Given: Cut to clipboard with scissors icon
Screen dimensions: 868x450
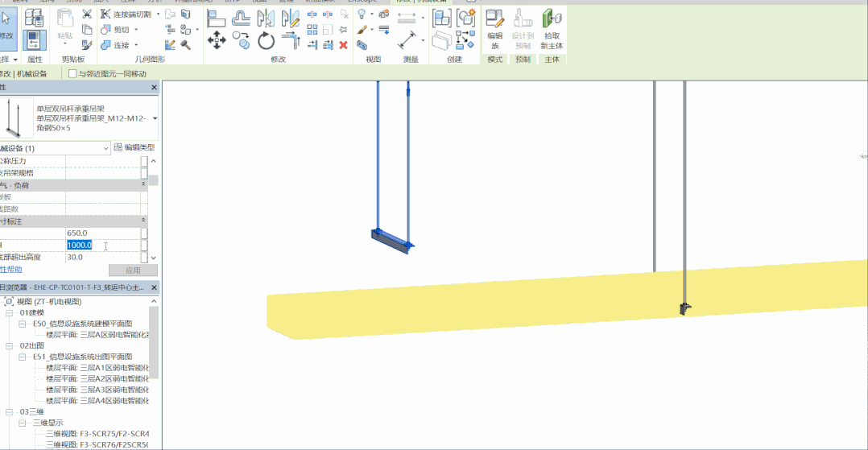Looking at the screenshot, I should pos(87,14).
